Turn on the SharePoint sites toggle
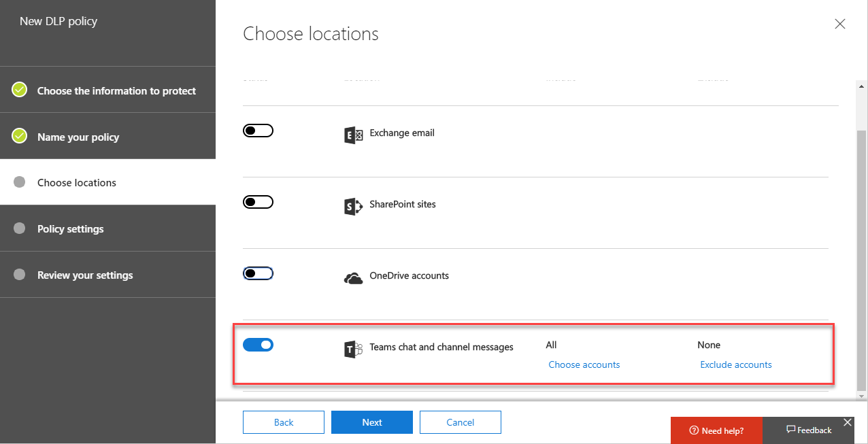The height and width of the screenshot is (444, 868). pyautogui.click(x=258, y=202)
